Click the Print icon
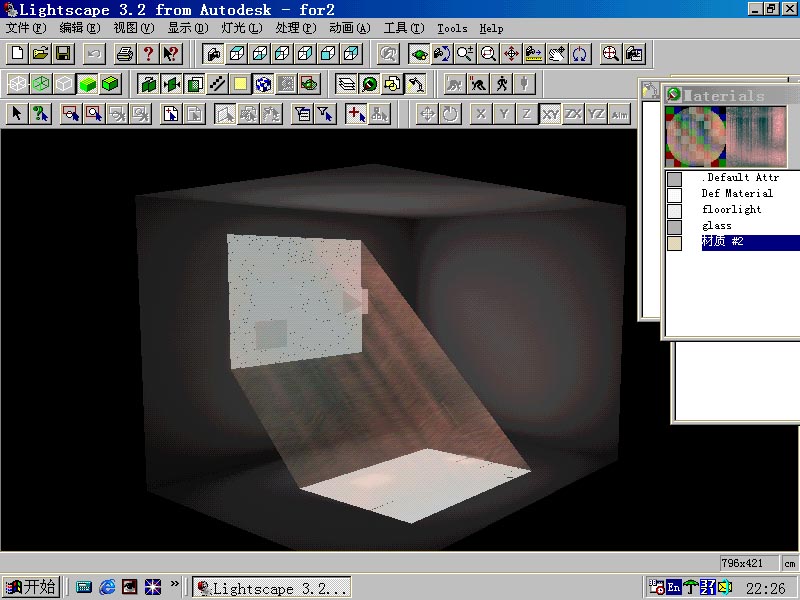 (125, 53)
